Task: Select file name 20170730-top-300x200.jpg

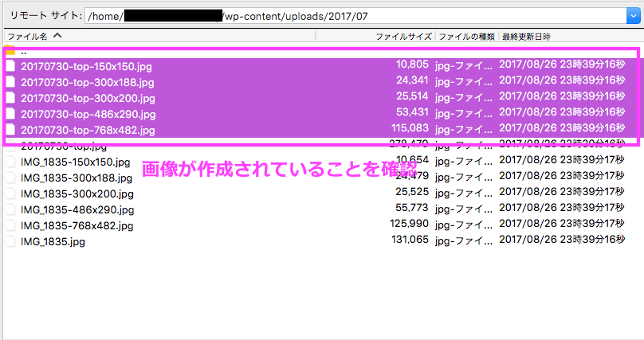Action: pos(88,99)
